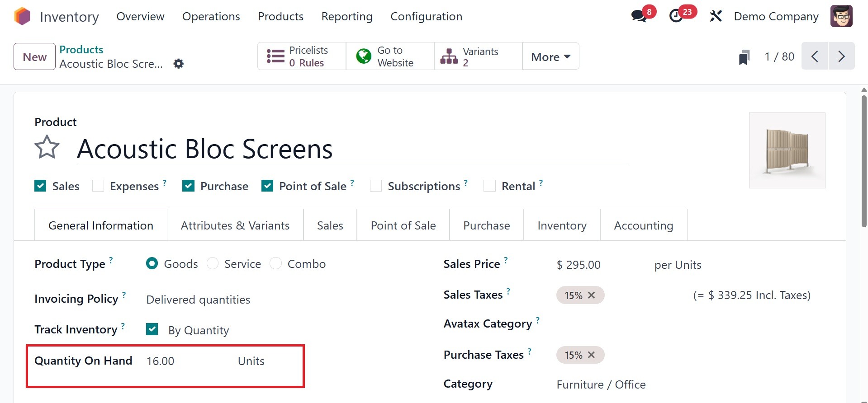
Task: Select the Service product type
Action: (213, 263)
